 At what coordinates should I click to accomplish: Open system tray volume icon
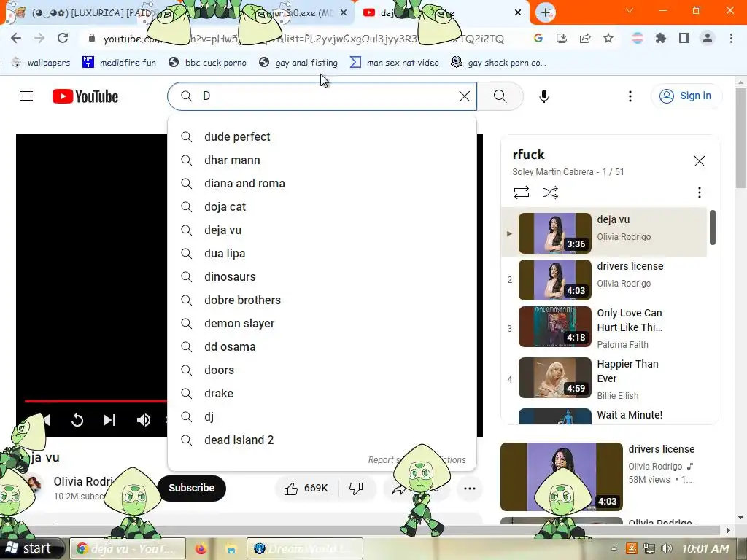(x=667, y=548)
